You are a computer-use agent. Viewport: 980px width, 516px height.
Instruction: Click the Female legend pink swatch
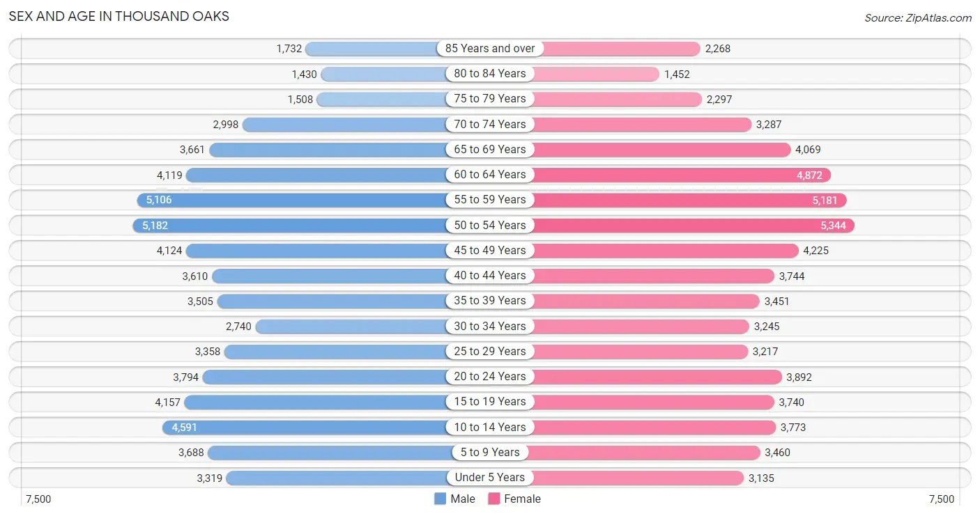coord(494,499)
